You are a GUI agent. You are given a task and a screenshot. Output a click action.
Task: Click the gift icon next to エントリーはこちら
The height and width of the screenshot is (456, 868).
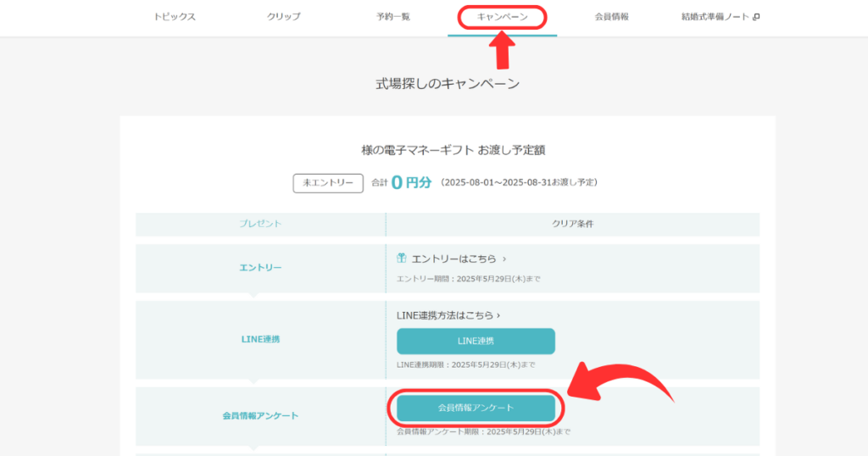(402, 258)
